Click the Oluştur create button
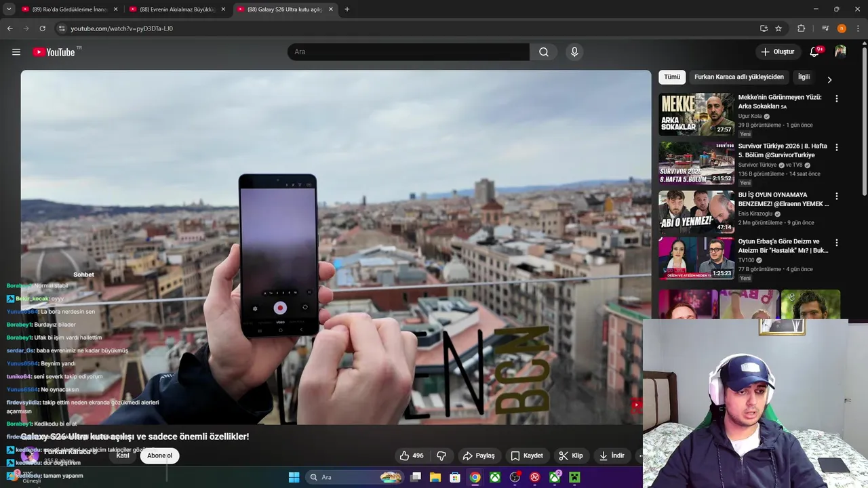 pyautogui.click(x=778, y=52)
